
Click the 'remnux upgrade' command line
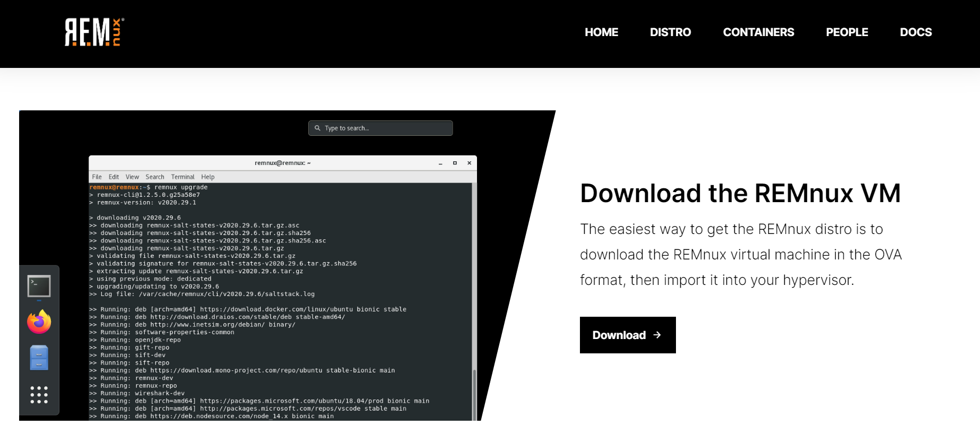(149, 187)
